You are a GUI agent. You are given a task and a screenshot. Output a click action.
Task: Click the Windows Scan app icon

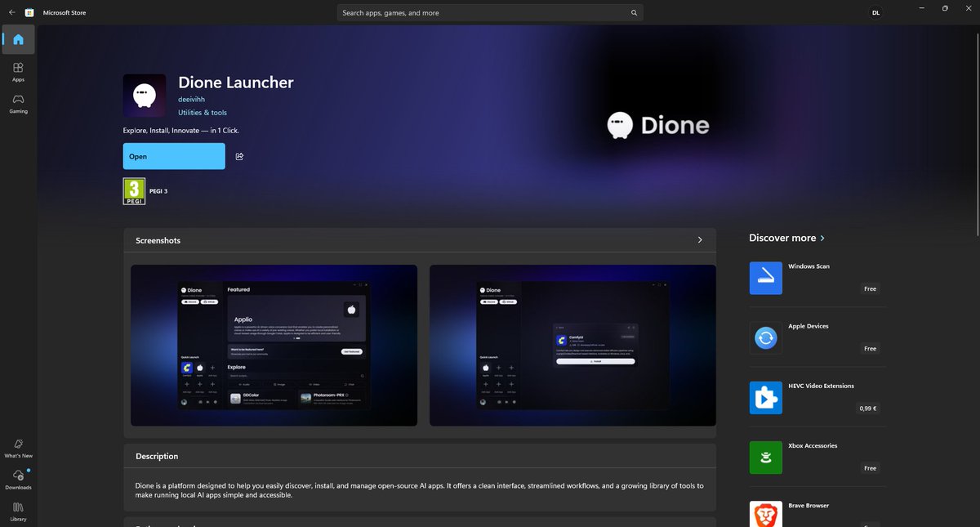tap(766, 279)
